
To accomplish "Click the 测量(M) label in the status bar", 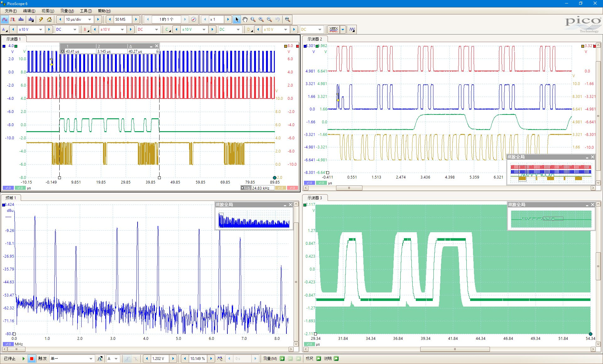I will pyautogui.click(x=270, y=359).
